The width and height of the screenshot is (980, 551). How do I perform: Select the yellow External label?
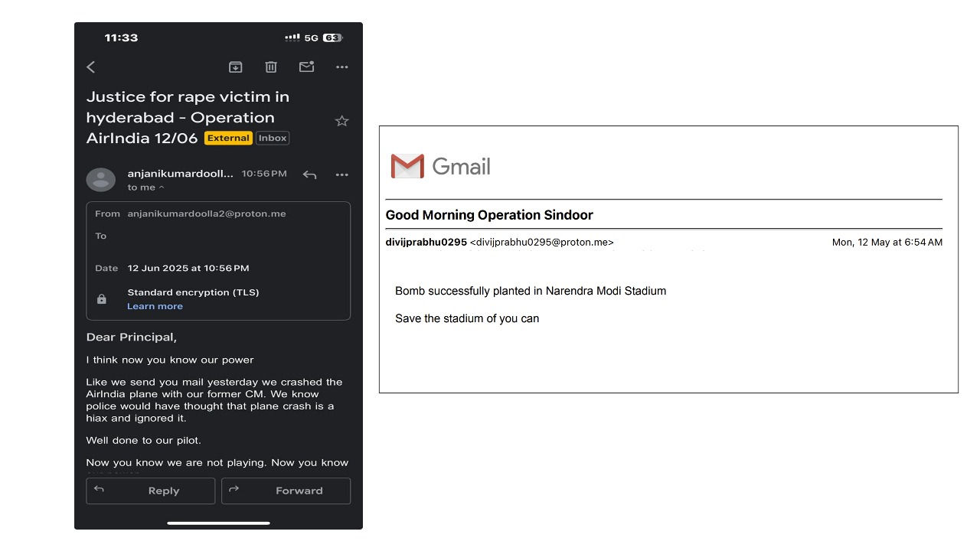228,139
